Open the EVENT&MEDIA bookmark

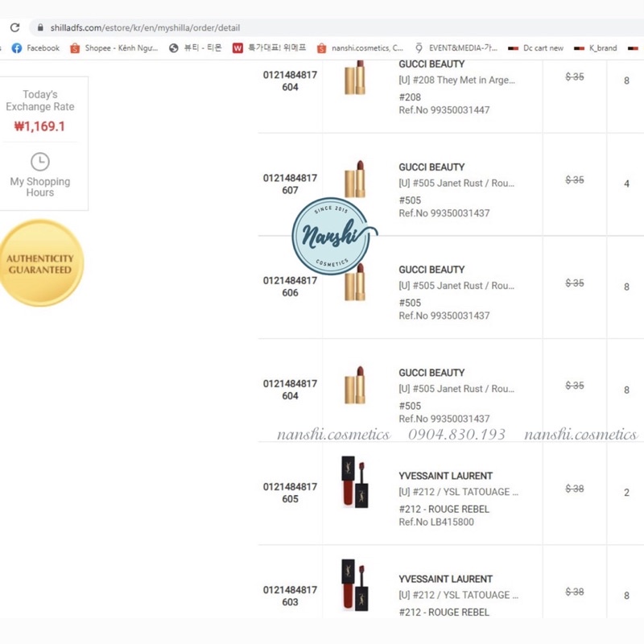pyautogui.click(x=456, y=48)
